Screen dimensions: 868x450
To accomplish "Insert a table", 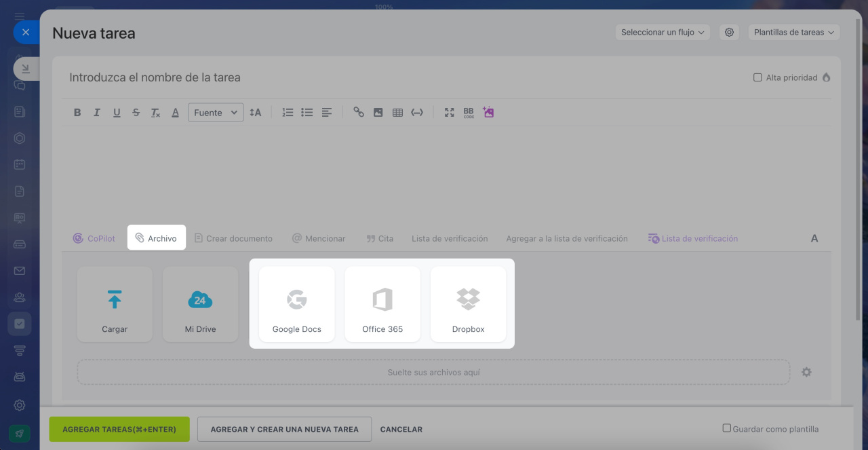I will pyautogui.click(x=398, y=113).
